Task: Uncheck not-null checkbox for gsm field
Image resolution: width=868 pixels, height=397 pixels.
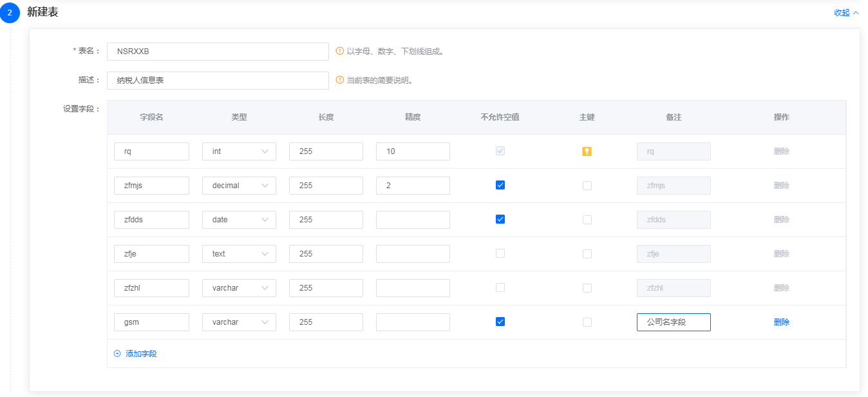Action: (500, 322)
